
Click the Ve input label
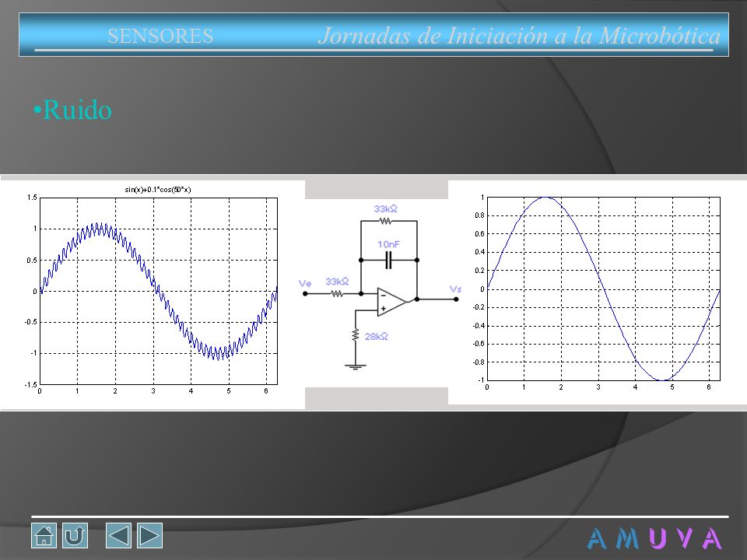(x=305, y=283)
